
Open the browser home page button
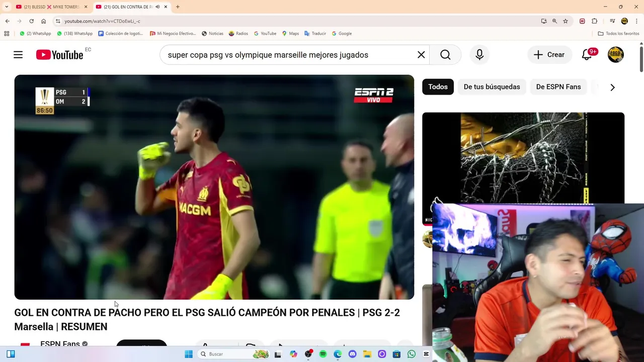point(44,21)
